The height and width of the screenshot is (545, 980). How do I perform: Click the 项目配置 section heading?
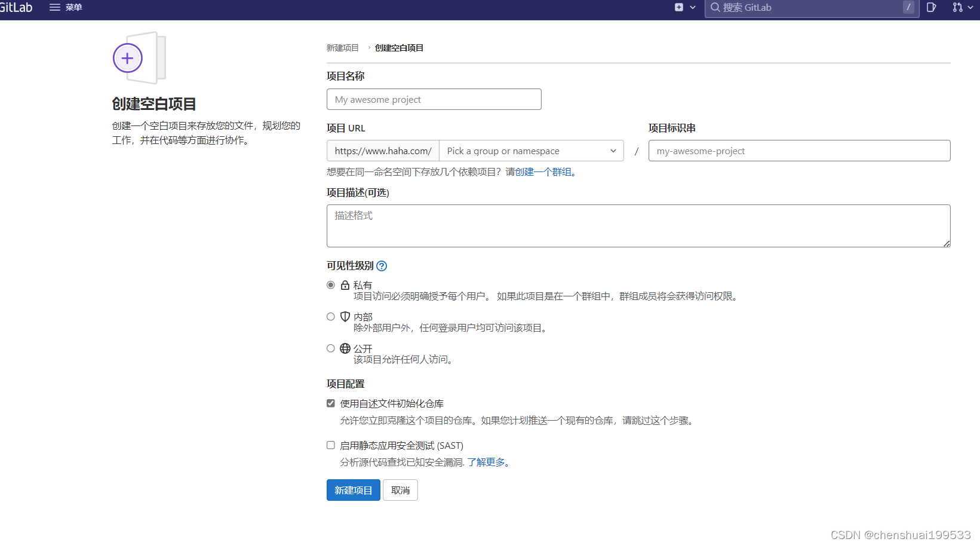coord(345,384)
